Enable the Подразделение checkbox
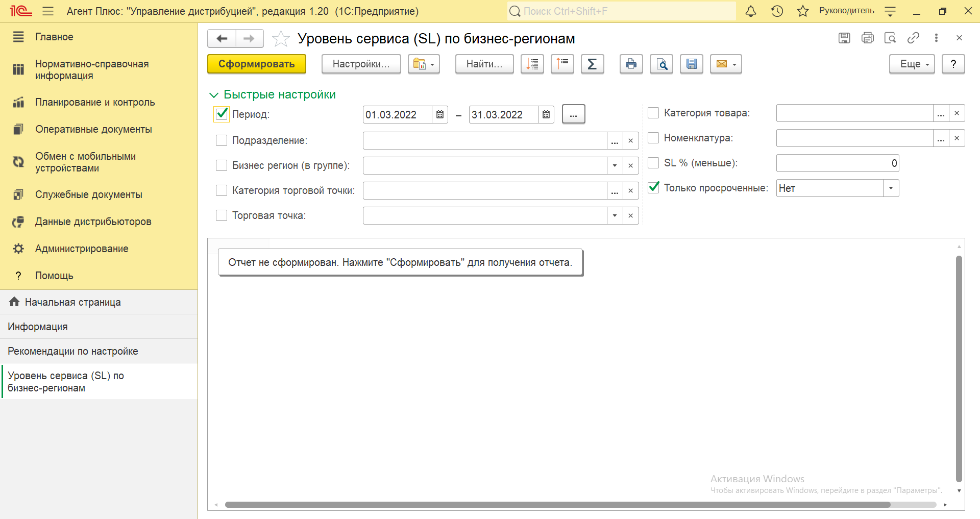This screenshot has height=519, width=980. [222, 140]
